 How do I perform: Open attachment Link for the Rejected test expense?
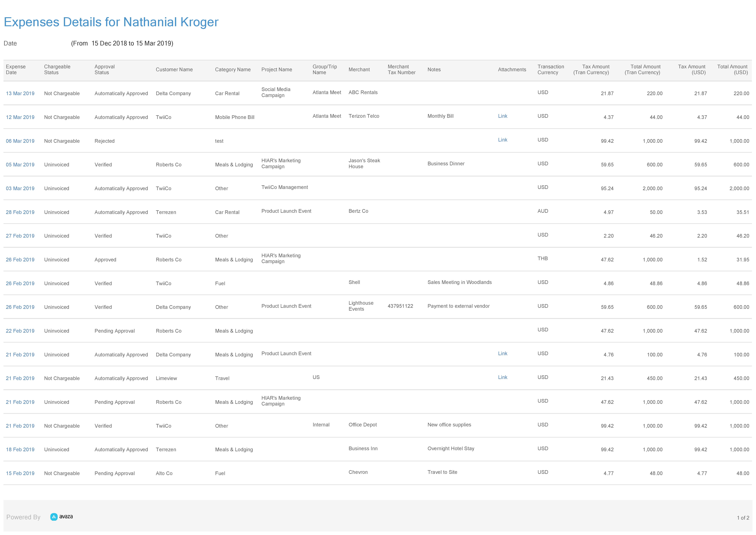tap(502, 140)
